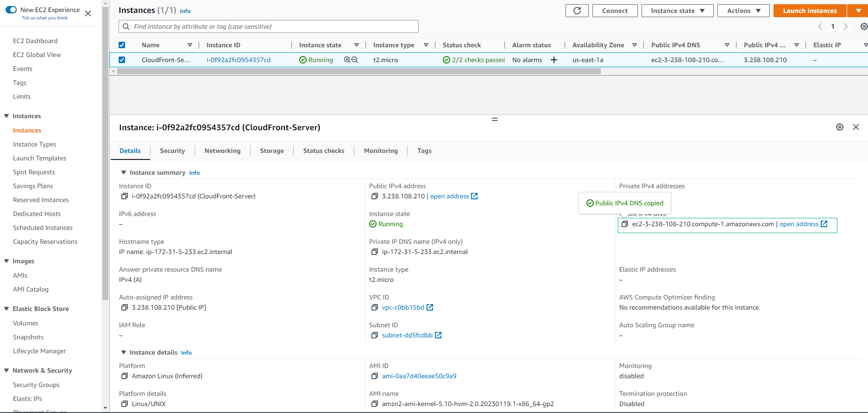Open Launch Templates in sidebar
The height and width of the screenshot is (413, 868).
click(x=39, y=158)
